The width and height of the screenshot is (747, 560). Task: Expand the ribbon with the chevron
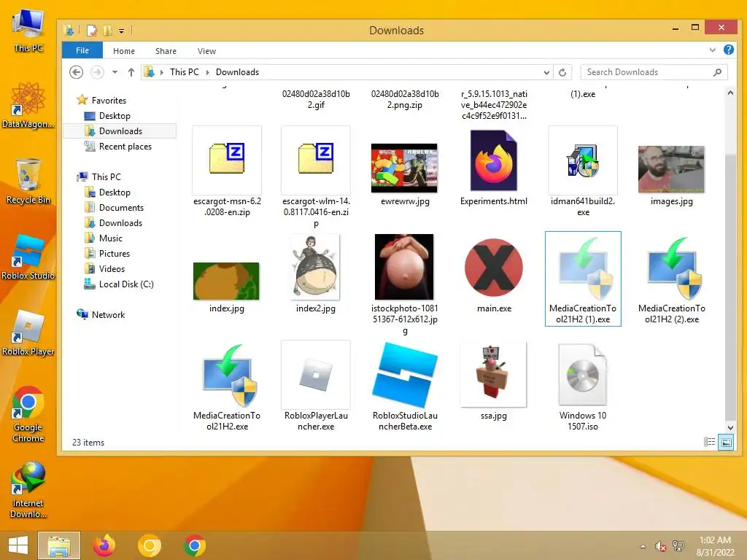(712, 50)
